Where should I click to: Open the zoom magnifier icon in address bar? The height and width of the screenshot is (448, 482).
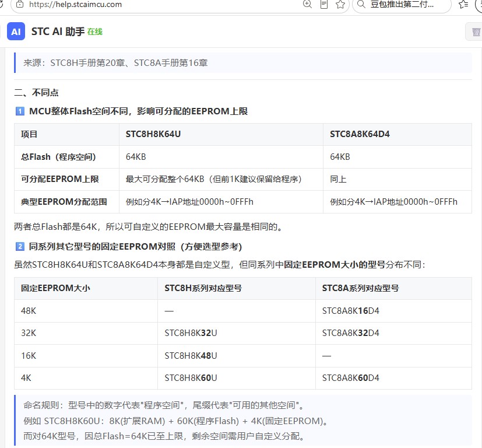(x=307, y=4)
